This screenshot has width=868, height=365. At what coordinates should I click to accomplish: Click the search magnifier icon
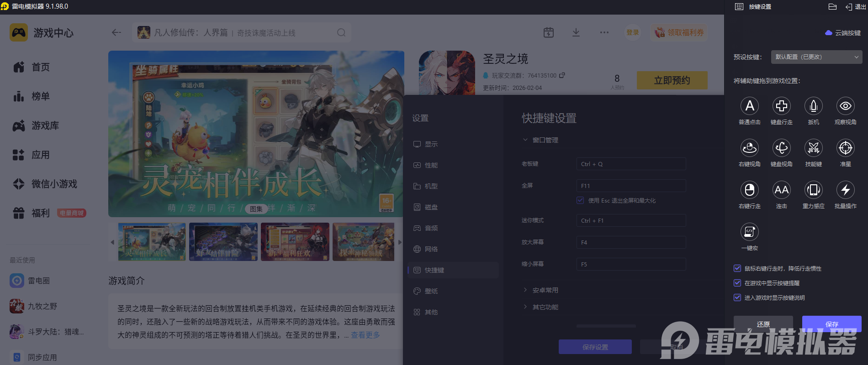341,32
